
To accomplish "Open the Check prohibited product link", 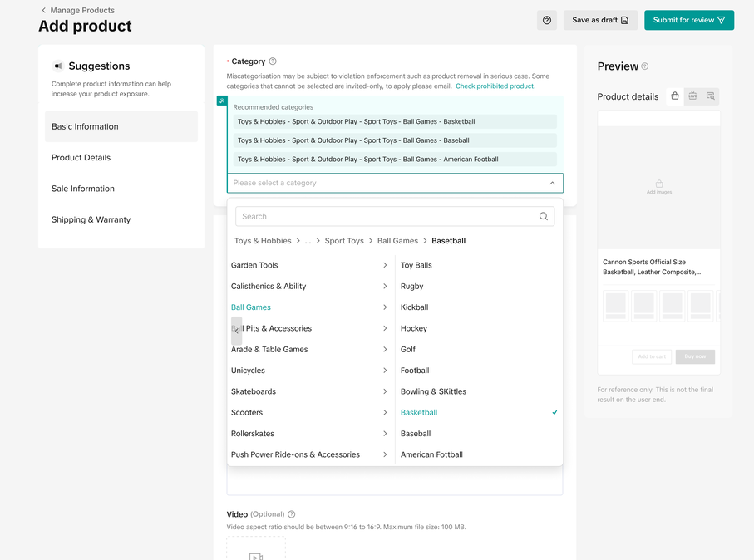I will (495, 86).
